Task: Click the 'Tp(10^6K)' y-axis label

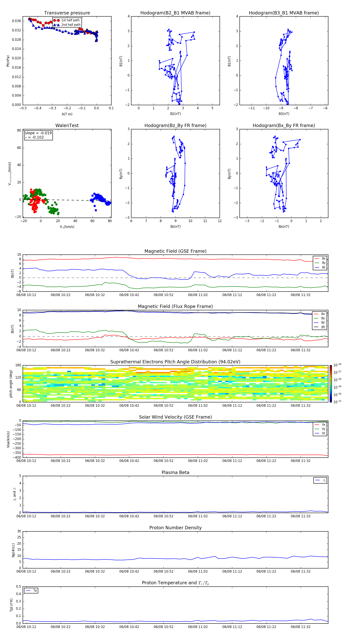Action: pos(11,605)
